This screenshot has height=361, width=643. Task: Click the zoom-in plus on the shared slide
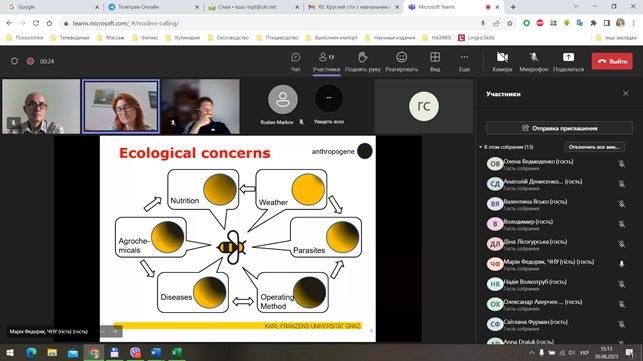pyautogui.click(x=116, y=331)
